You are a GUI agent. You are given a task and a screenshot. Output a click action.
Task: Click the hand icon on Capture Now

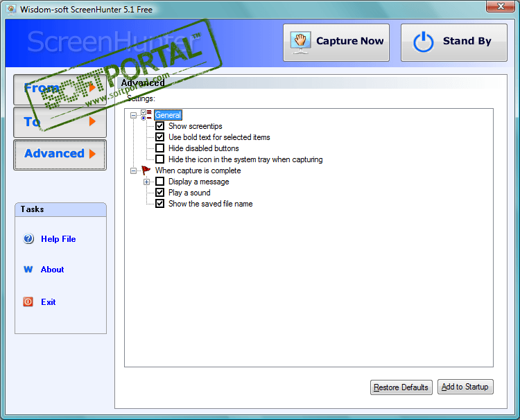click(x=300, y=42)
